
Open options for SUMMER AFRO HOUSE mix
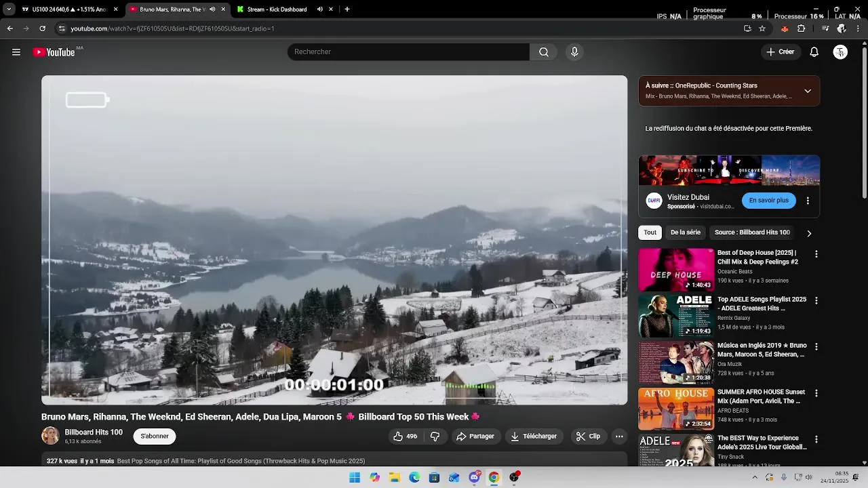(x=816, y=393)
